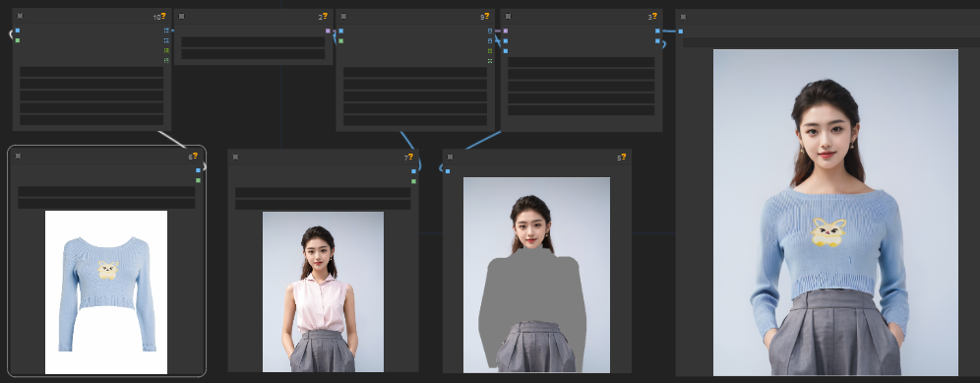
Task: Open help badge on node 10
Action: [163, 16]
